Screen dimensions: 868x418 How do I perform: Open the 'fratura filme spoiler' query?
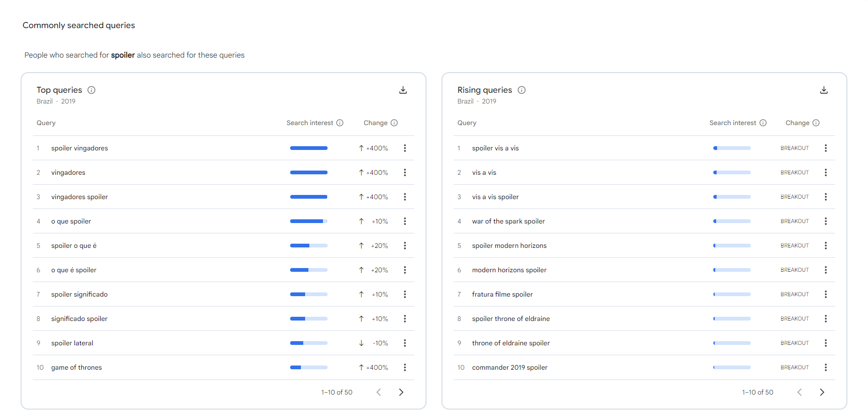point(502,294)
